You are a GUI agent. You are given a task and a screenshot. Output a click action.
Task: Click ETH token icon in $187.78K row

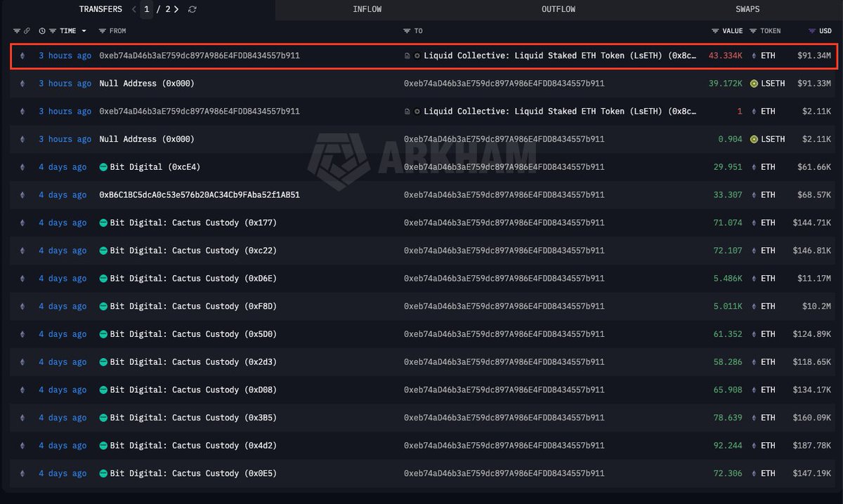(x=754, y=445)
